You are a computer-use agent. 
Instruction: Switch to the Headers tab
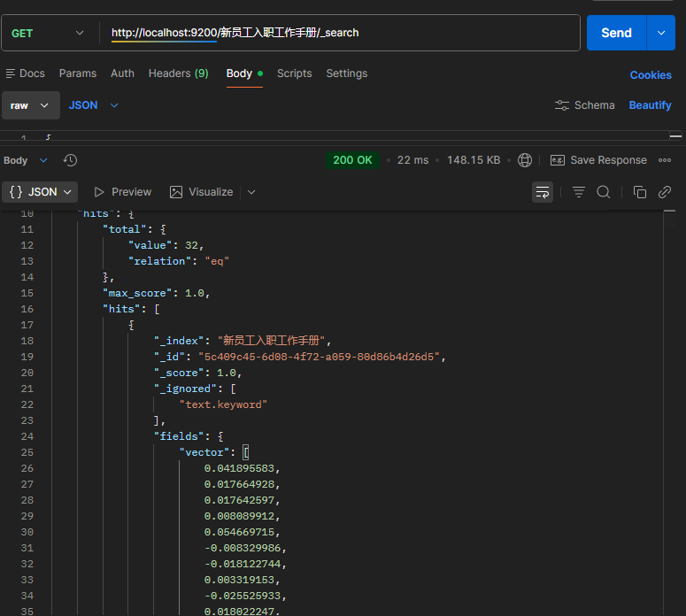tap(178, 73)
